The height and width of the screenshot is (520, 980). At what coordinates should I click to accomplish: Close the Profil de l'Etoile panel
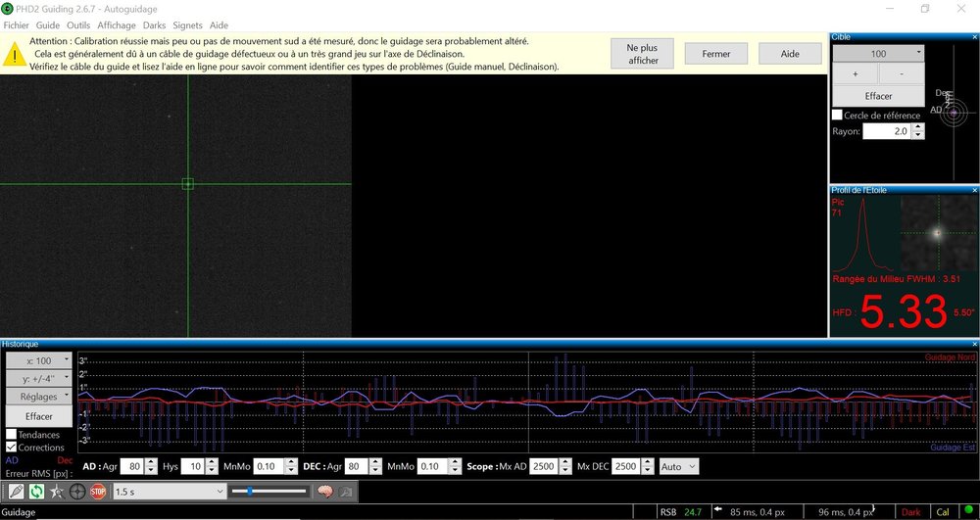point(975,190)
